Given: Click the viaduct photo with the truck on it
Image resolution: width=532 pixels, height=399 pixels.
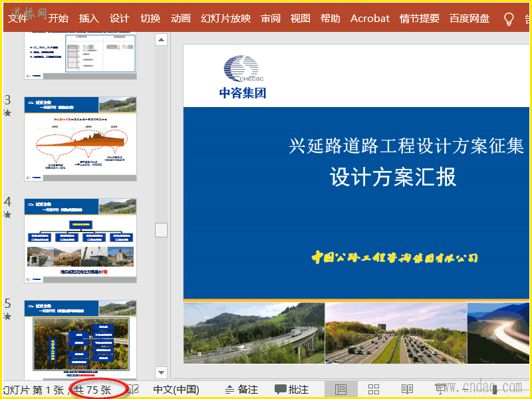Looking at the screenshot, I should [254, 333].
